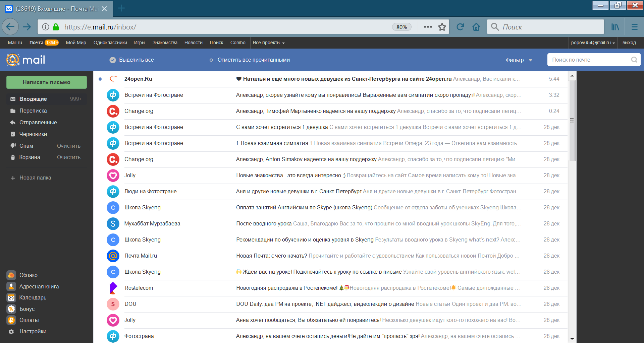
Task: Open Новости in top navigation
Action: [194, 43]
